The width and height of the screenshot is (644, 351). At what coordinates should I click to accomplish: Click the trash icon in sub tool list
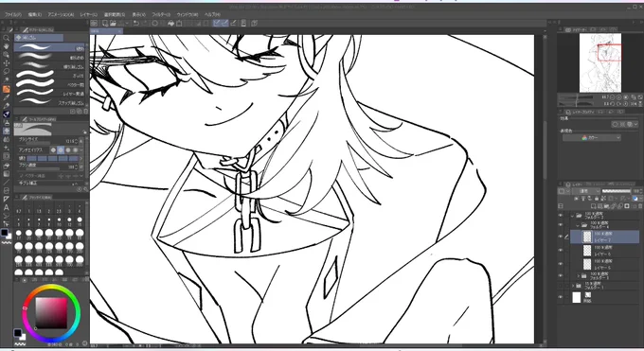85,112
